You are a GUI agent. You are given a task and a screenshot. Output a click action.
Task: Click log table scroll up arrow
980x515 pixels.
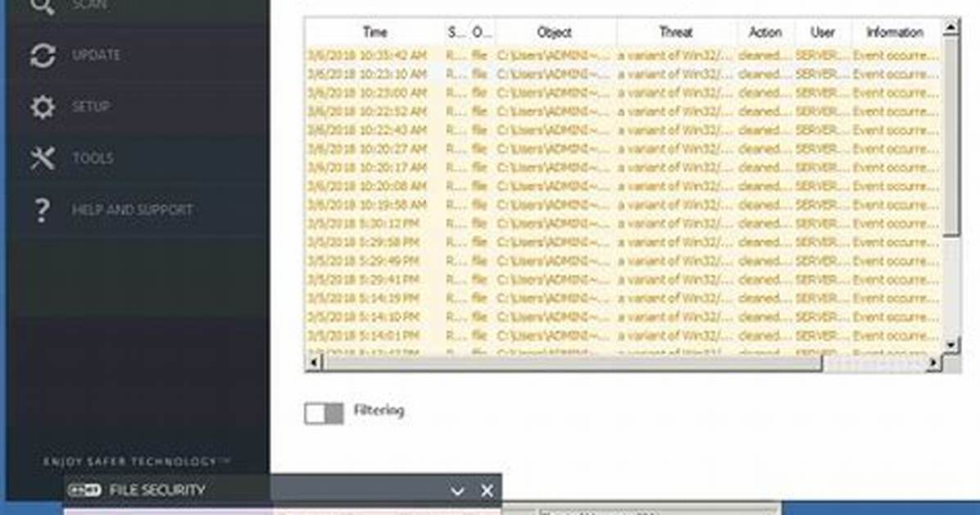[951, 27]
